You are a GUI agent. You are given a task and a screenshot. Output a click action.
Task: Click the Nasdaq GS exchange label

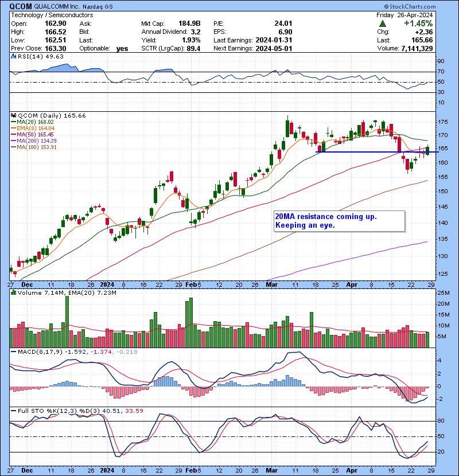click(x=96, y=6)
